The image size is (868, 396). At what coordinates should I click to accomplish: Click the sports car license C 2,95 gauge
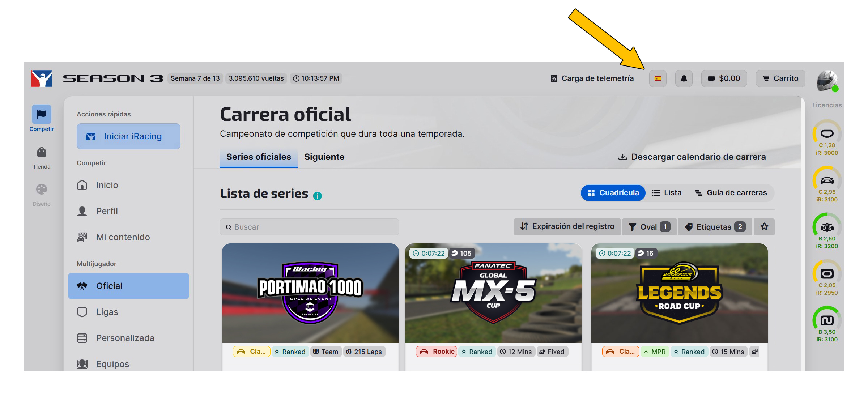tap(827, 184)
